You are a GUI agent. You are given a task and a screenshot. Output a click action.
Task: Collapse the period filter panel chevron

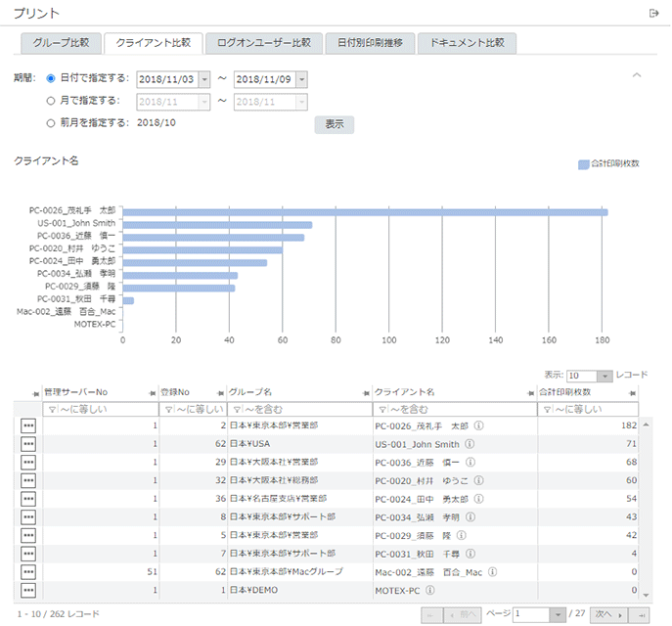click(637, 74)
